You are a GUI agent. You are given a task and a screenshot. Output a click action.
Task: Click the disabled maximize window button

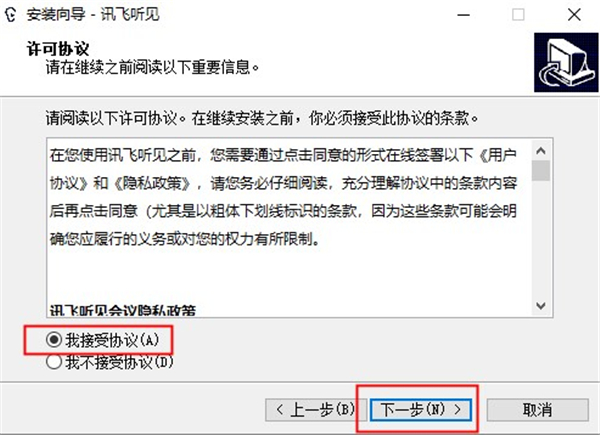tap(518, 15)
